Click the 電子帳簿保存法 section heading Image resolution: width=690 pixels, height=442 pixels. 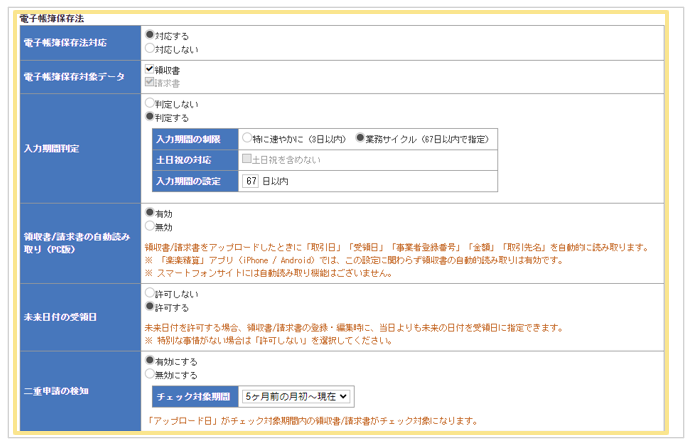point(52,19)
